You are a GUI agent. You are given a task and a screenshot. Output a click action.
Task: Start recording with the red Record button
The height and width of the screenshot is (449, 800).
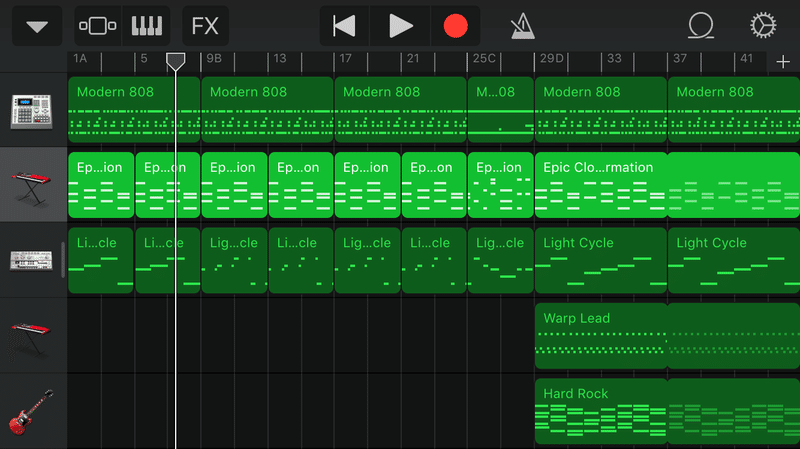click(x=455, y=26)
